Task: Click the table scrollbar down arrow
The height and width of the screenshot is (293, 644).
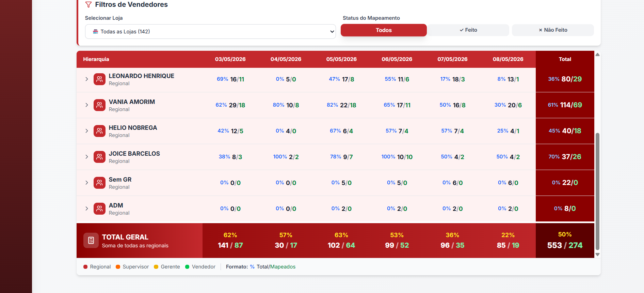Action: click(x=597, y=255)
